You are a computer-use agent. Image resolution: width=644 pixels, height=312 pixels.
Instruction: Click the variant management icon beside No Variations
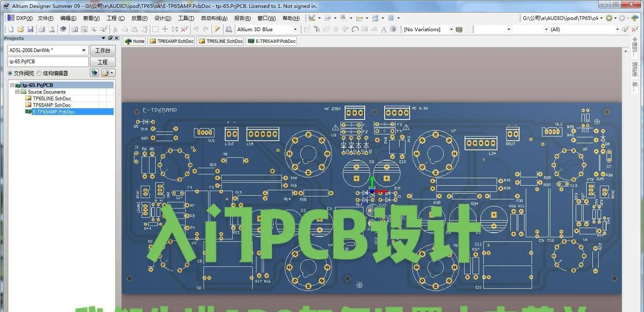459,29
